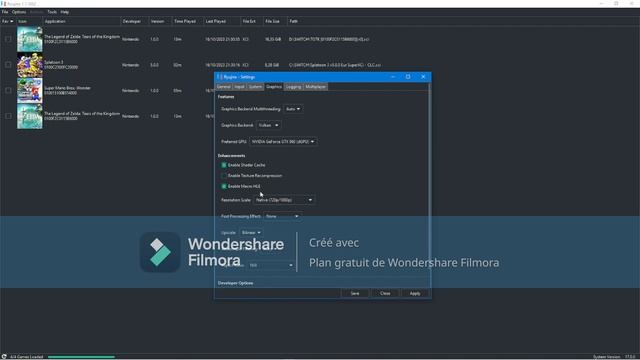
Task: Tick favorite checkbox for Super Mario Bros. Wonder
Action: (8, 91)
